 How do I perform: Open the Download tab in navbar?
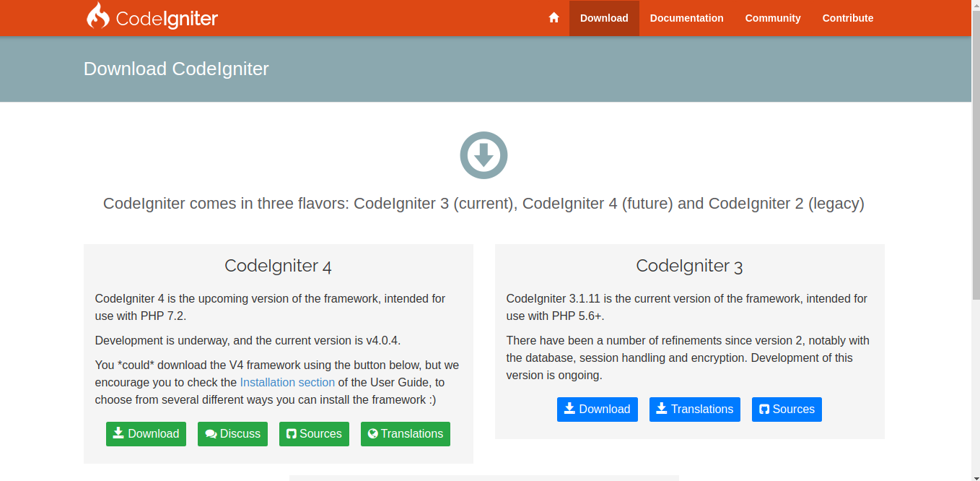pos(604,18)
